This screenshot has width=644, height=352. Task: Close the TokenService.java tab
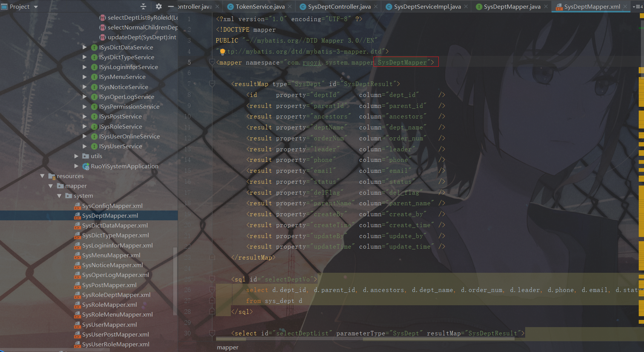pyautogui.click(x=290, y=6)
